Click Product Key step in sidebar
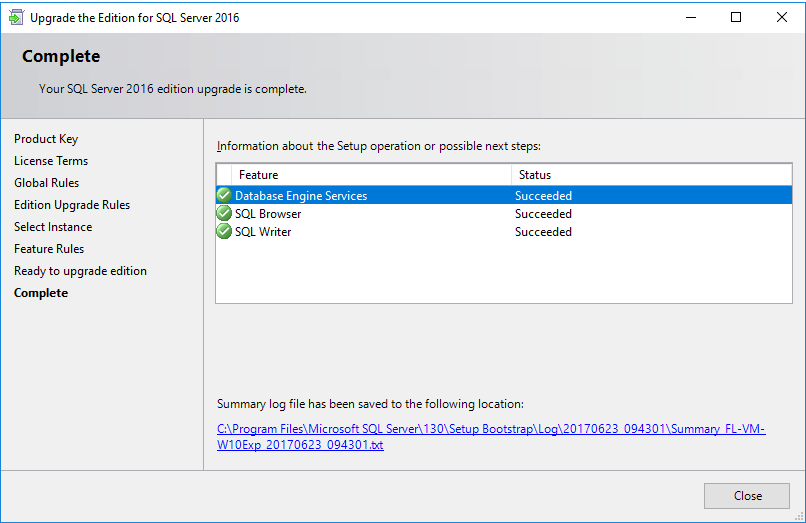Screen dimensions: 806x523 coord(46,139)
